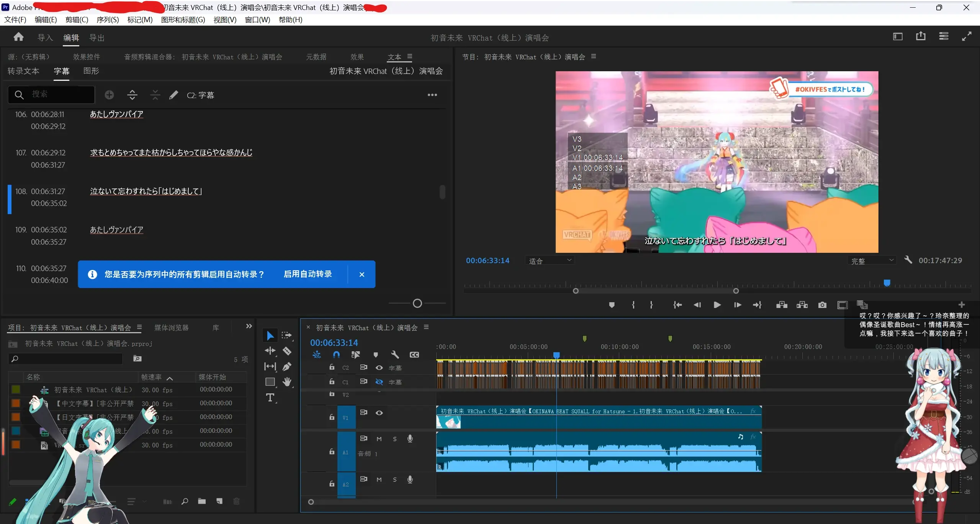The width and height of the screenshot is (980, 524).
Task: Hide the C2 caption track
Action: point(379,368)
